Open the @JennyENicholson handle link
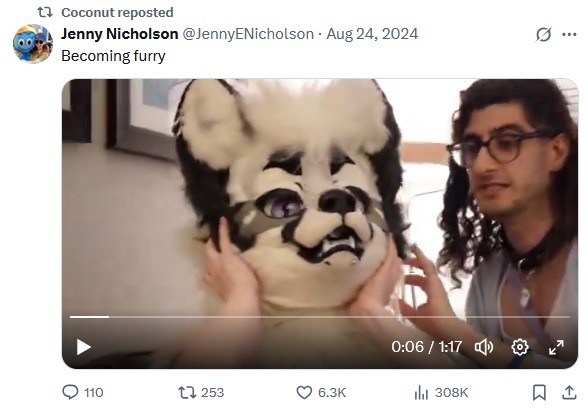 coord(248,34)
